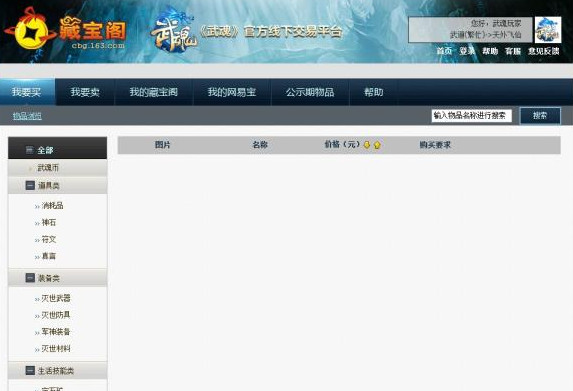The image size is (573, 391).
Task: Click the user avatar thumbnail at top right
Action: 548,30
